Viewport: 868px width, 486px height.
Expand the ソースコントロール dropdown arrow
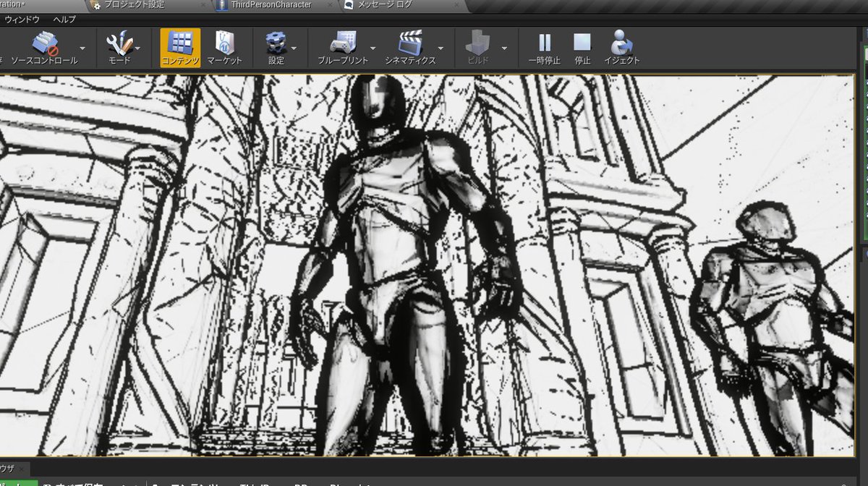click(x=82, y=48)
